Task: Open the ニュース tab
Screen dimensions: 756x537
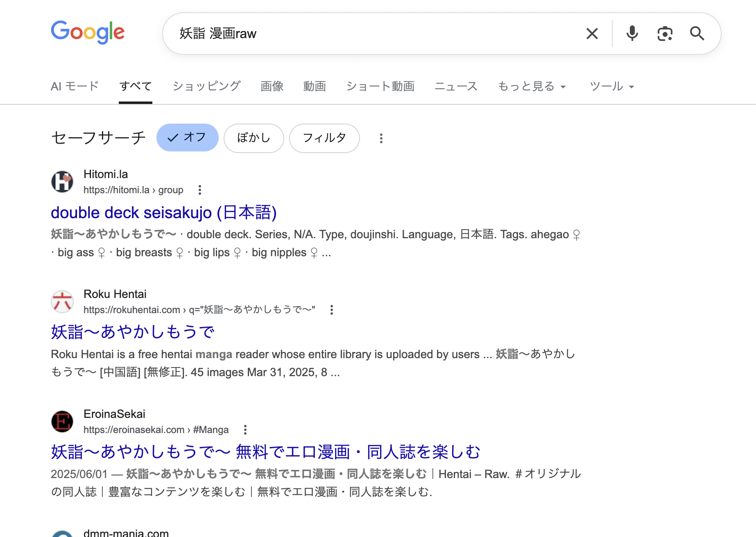Action: (x=456, y=86)
